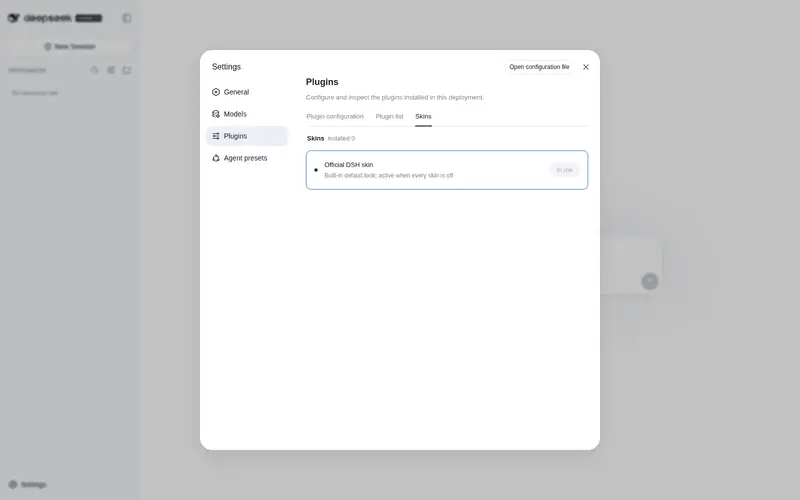Image resolution: width=800 pixels, height=500 pixels.
Task: Click Open configuration file button
Action: pyautogui.click(x=539, y=67)
